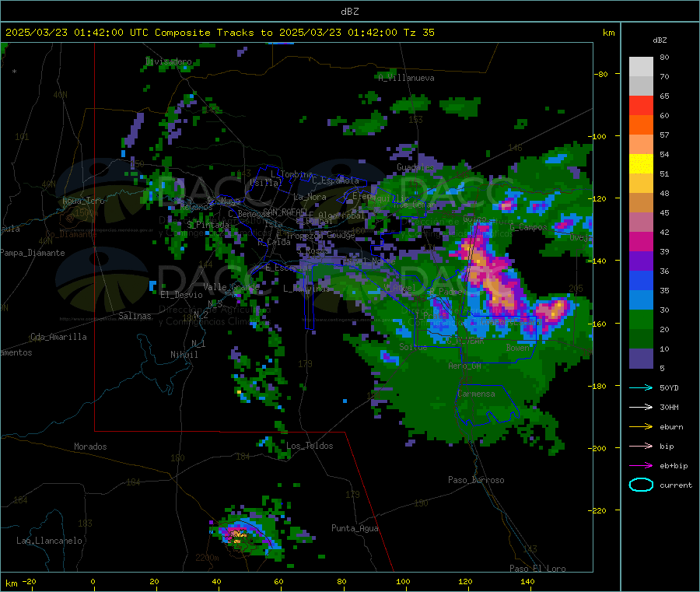Viewport: 700px width, 592px height.
Task: Click the 'Tz 35' text in header
Action: [x=418, y=33]
